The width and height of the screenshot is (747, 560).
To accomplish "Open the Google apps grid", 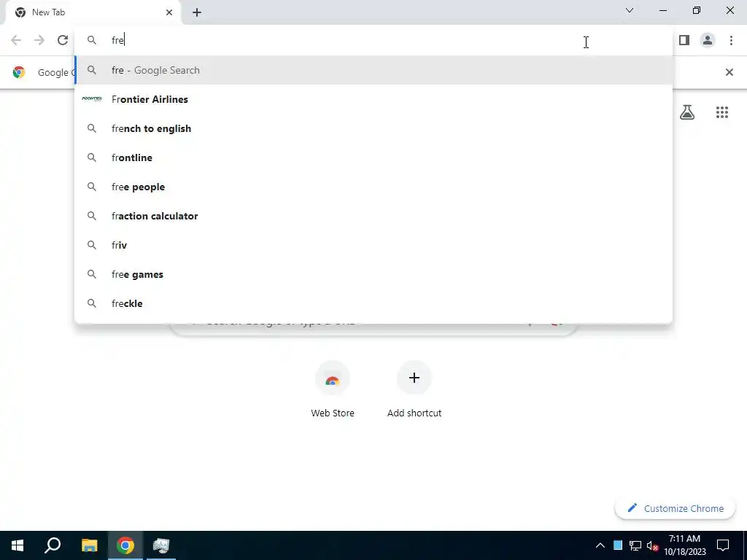I will 722,112.
